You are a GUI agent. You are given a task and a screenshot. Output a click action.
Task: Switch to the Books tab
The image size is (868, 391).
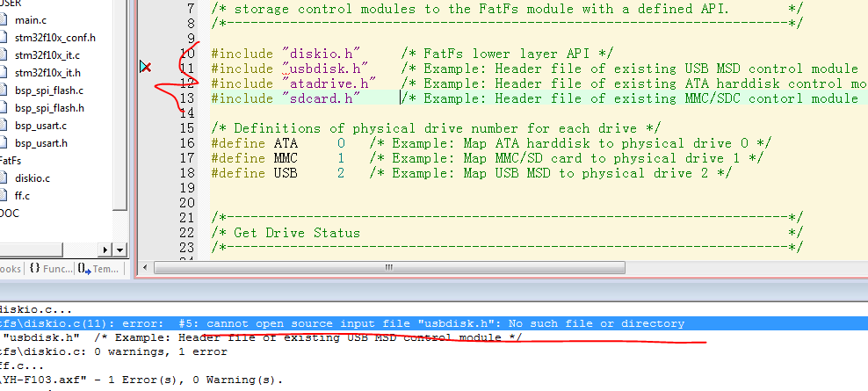point(11,269)
